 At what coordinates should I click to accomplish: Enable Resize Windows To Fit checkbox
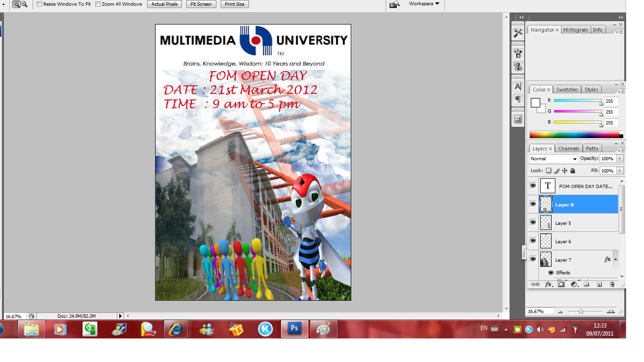tap(40, 4)
